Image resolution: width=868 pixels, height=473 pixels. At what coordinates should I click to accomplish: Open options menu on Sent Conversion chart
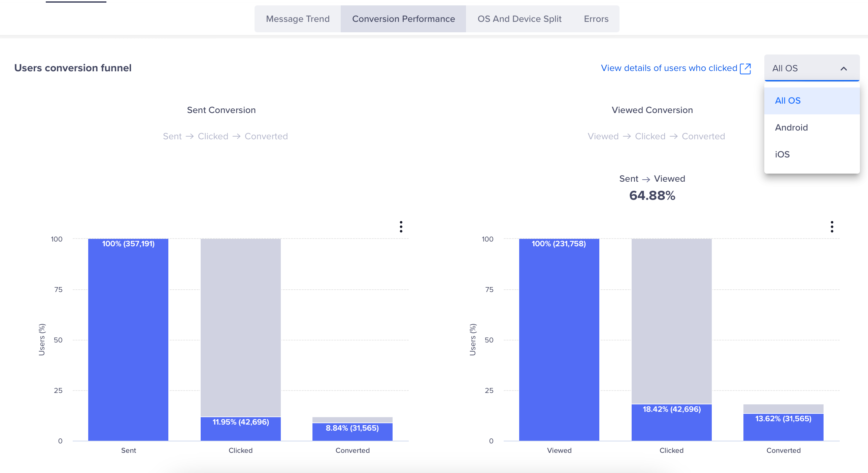[x=401, y=227]
